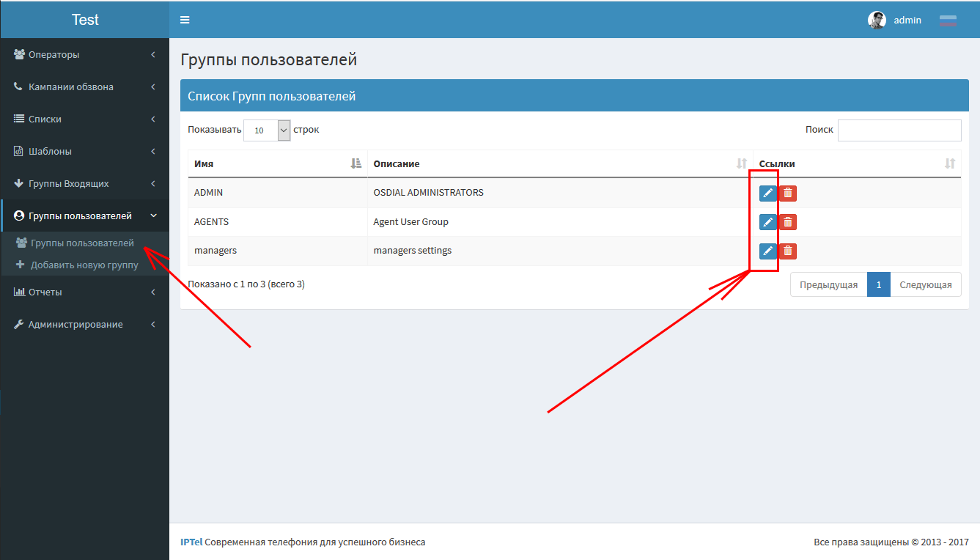Click the managers settings description cell
Screen dimensions: 980x560
click(x=560, y=251)
